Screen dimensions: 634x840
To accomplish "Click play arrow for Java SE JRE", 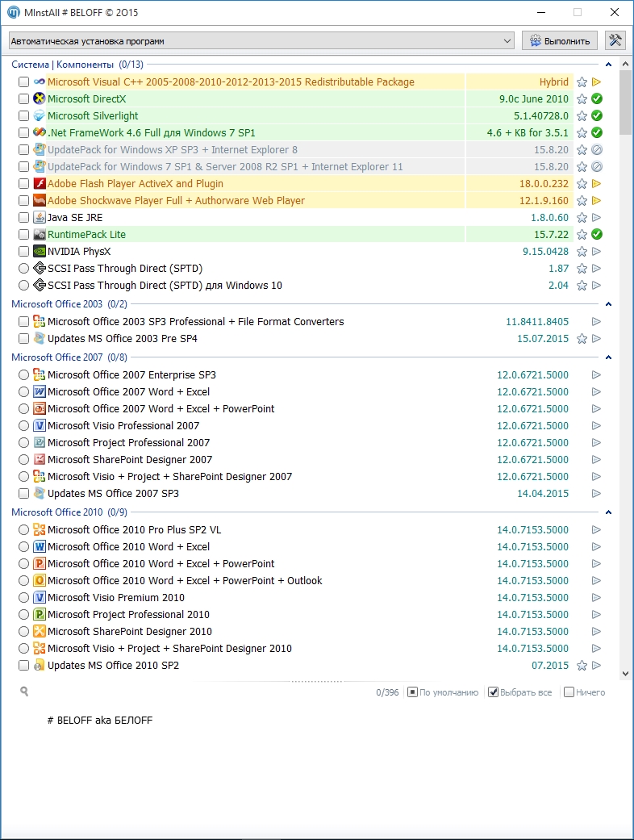I will (x=597, y=218).
